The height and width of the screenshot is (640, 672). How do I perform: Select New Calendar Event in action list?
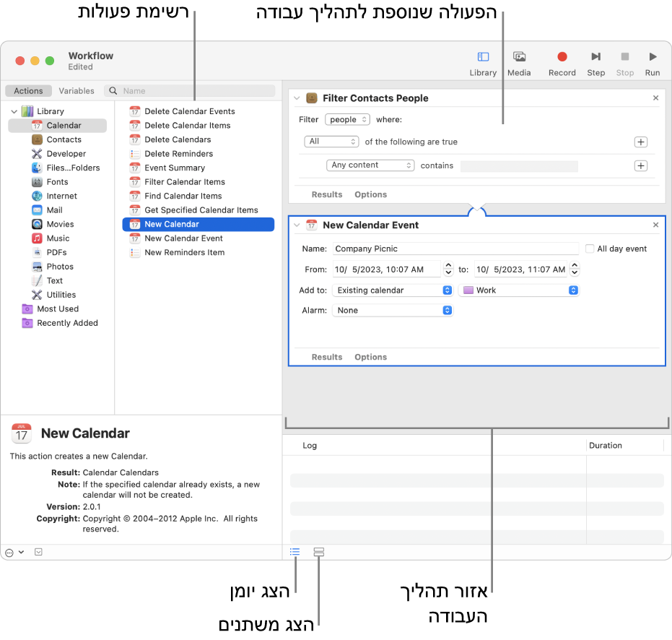[198, 238]
